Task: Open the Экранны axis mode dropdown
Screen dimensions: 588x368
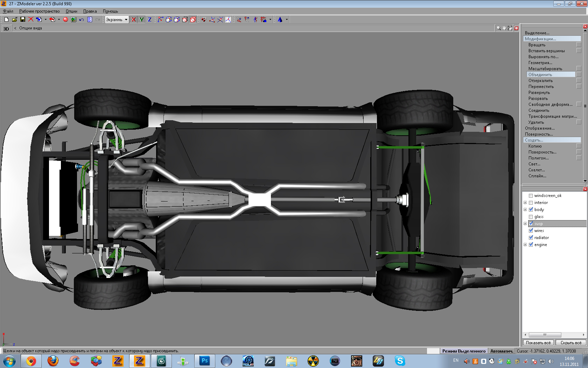Action: tap(126, 20)
